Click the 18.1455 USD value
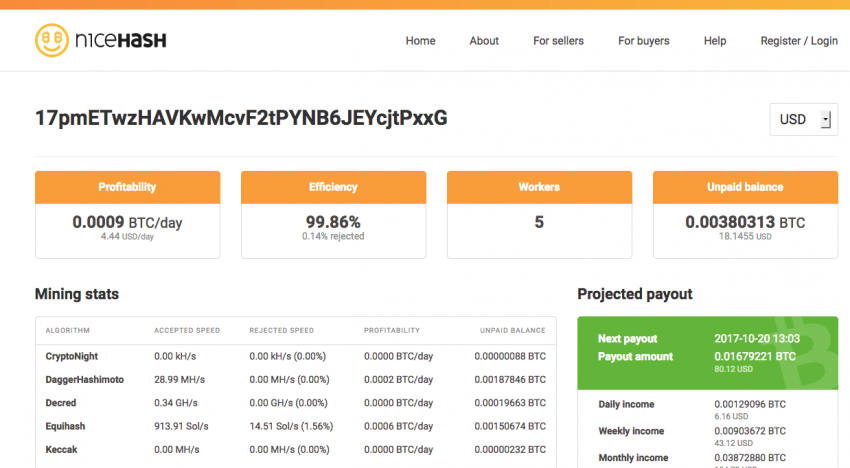Image resolution: width=850 pixels, height=468 pixels. 745,236
